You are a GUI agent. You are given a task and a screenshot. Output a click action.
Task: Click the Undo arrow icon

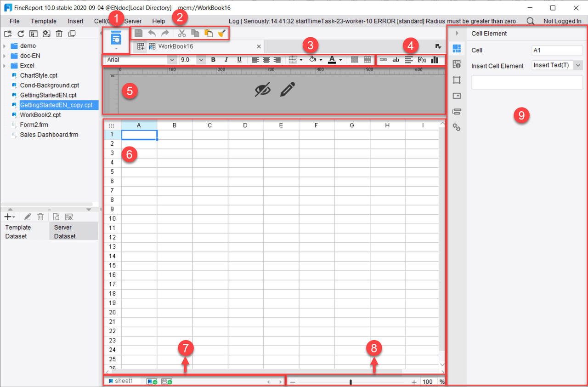[152, 33]
